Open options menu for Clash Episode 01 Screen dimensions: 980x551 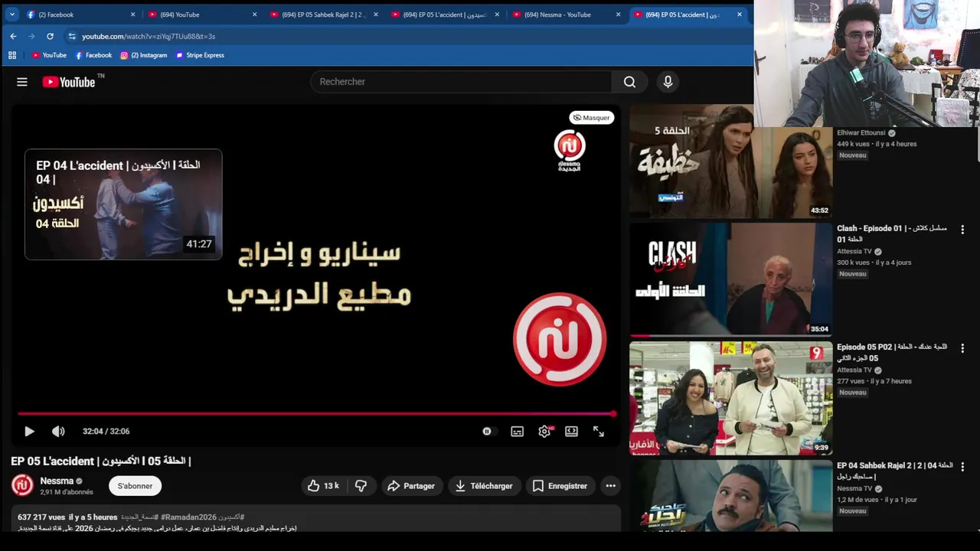tap(962, 230)
